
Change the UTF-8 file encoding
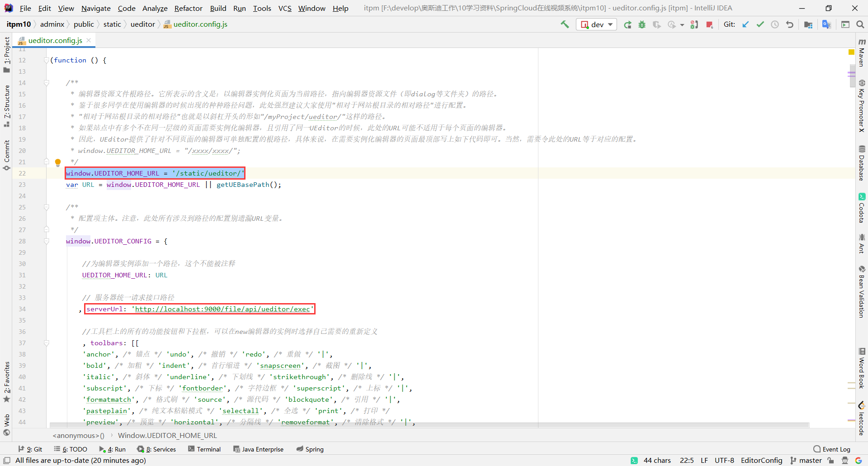(x=724, y=460)
